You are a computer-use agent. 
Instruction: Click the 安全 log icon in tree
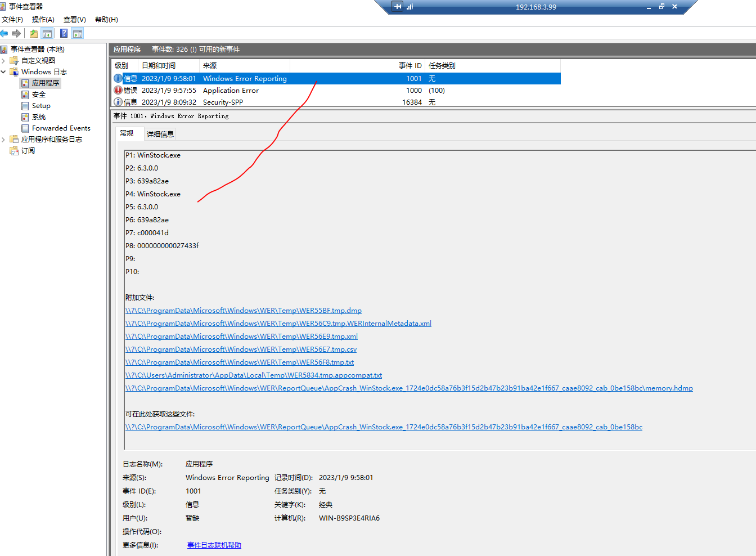25,95
